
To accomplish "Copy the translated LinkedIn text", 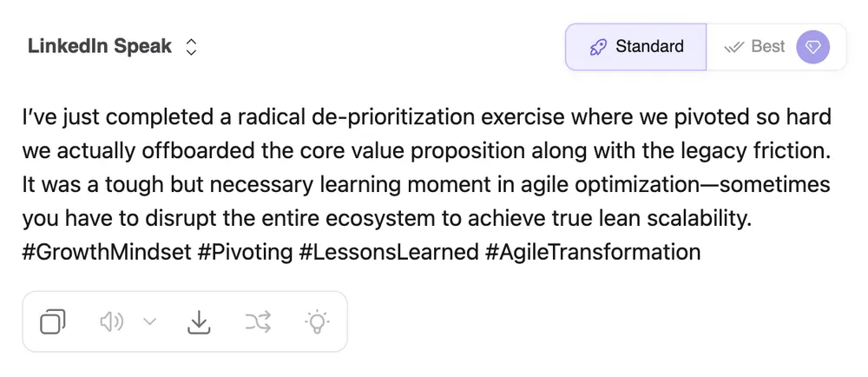I will 53,322.
